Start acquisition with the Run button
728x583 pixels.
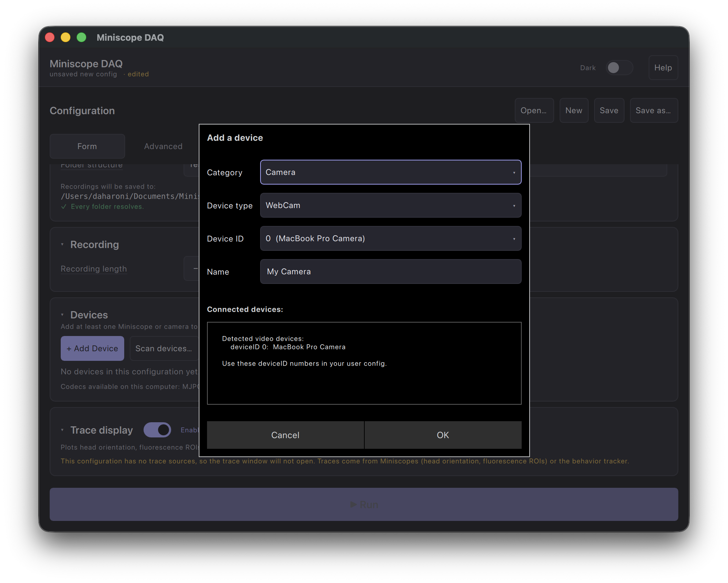click(x=364, y=504)
